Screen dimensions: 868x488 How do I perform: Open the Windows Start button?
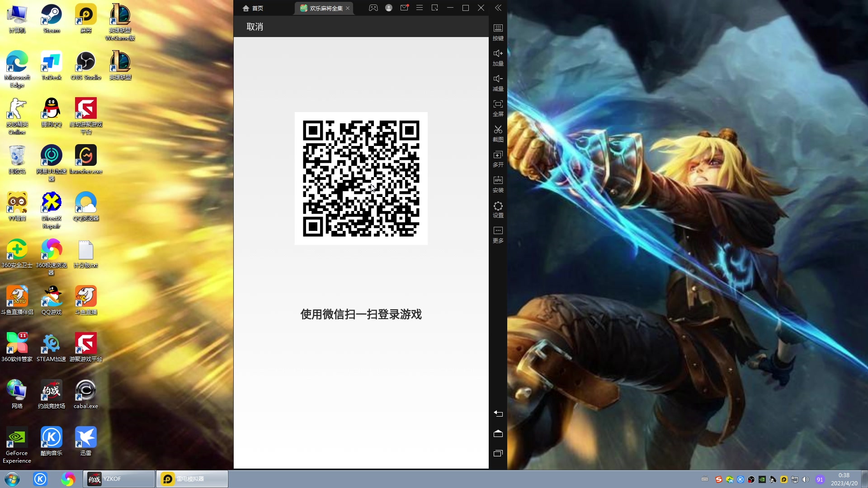click(x=12, y=479)
